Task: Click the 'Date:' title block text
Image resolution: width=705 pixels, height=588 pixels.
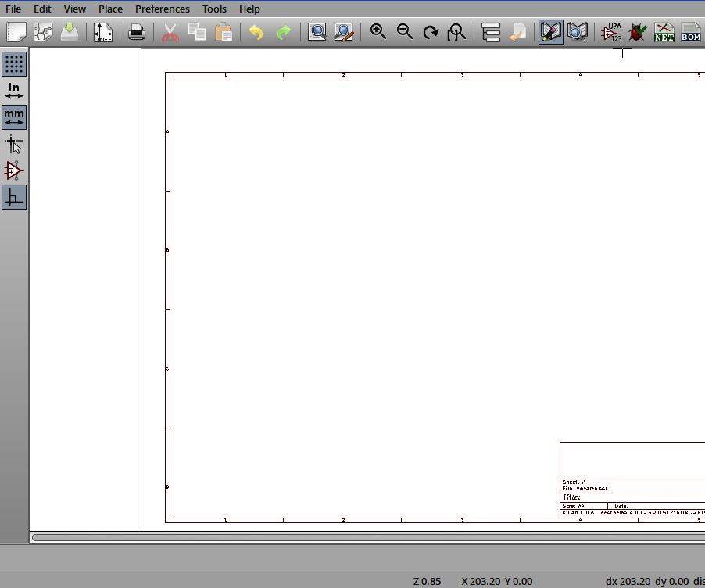Action: pos(621,506)
